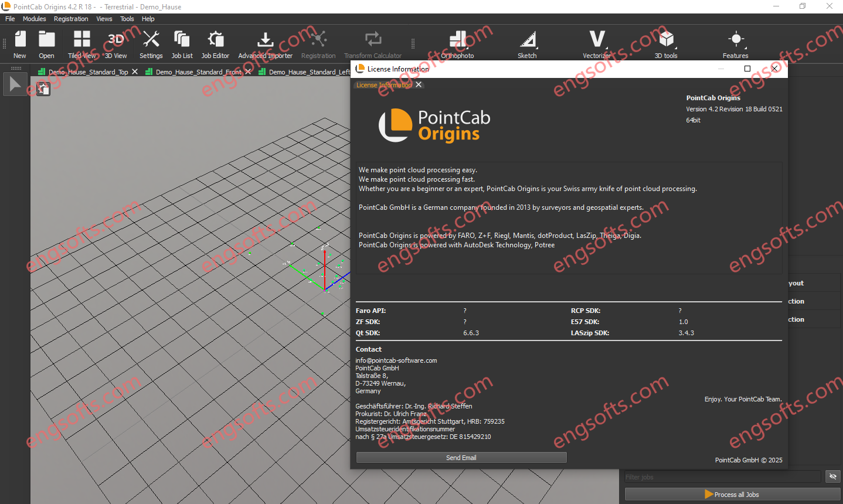The width and height of the screenshot is (843, 504).
Task: Click the E57 SDK version 1.0 value
Action: 684,322
